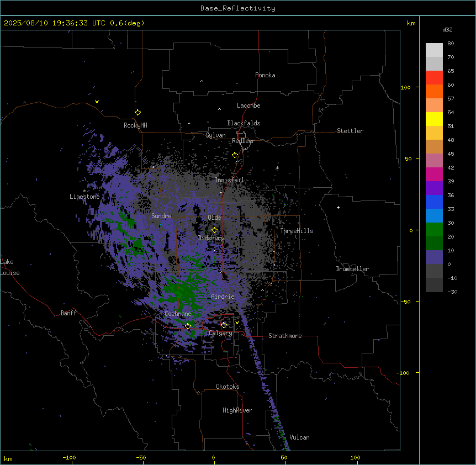Select the Lacombe city label
This screenshot has height=465, width=476.
click(248, 105)
